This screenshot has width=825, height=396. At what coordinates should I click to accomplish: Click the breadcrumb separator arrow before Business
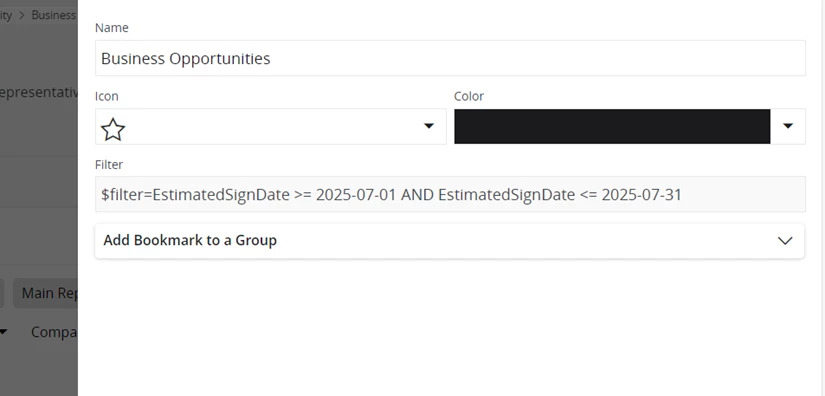click(22, 15)
